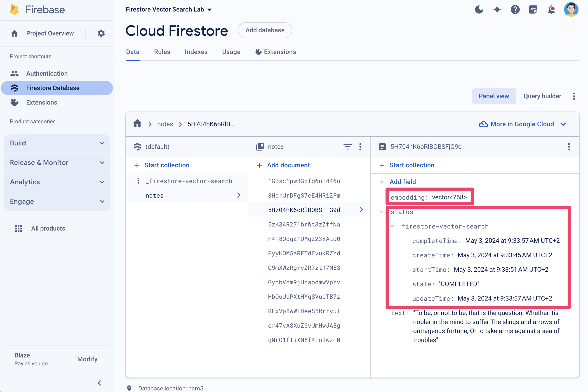Switch to the Indexes tab
Screen dimensions: 588x392
point(197,52)
